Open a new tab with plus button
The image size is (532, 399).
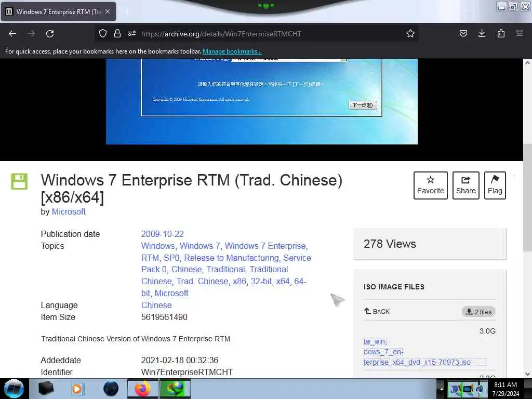127,11
